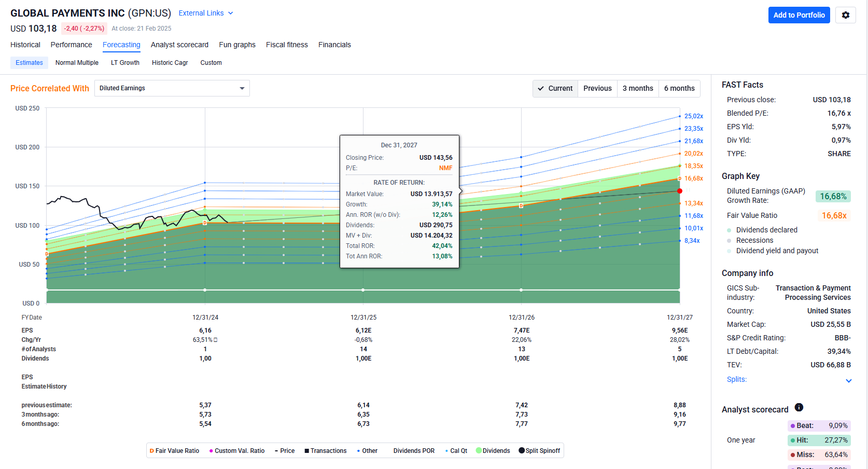The width and height of the screenshot is (868, 469).
Task: Toggle the Transactions legend square icon
Action: [307, 451]
